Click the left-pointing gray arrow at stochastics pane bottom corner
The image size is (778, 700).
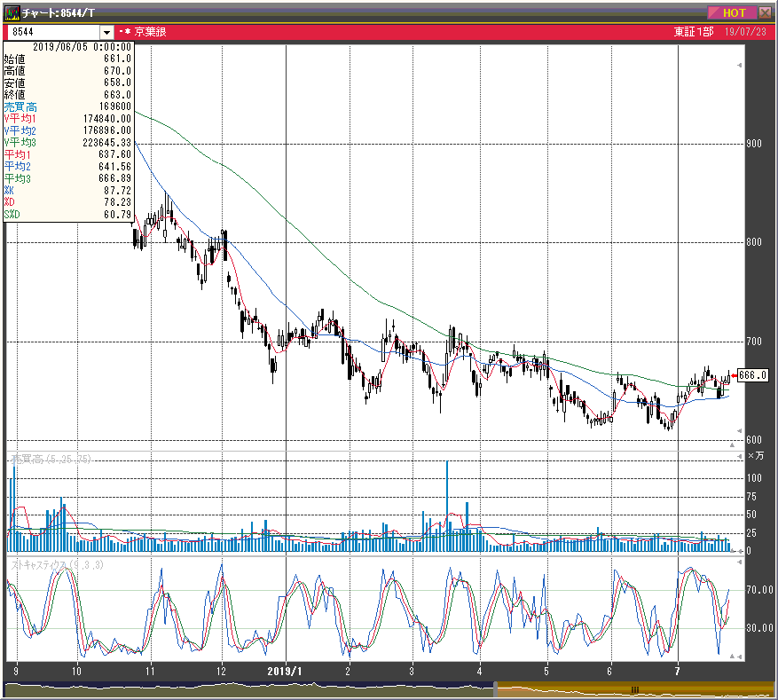[x=739, y=657]
